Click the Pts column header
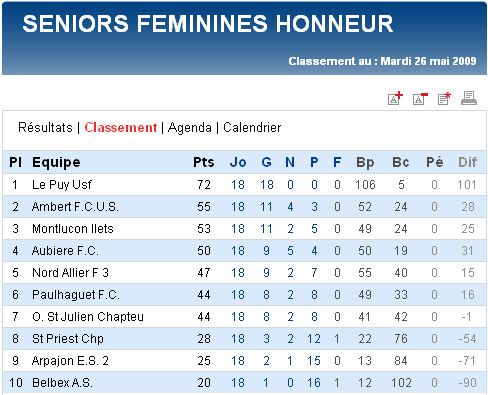Viewport: 488px width, 395px height. click(x=204, y=162)
